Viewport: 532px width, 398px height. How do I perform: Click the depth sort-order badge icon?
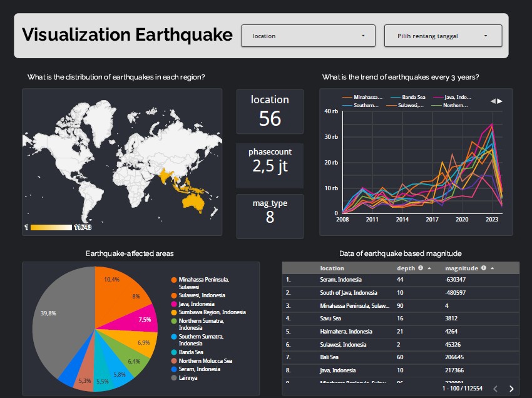(x=421, y=268)
